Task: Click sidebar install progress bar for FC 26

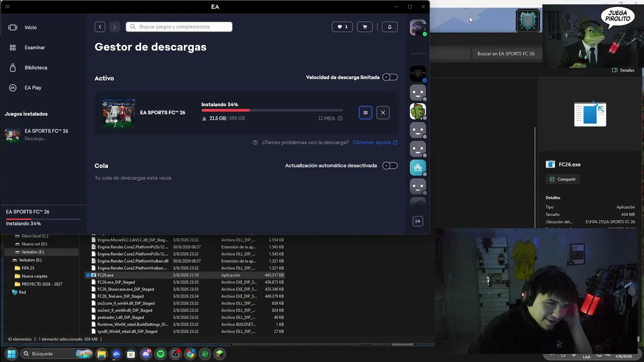Action: pyautogui.click(x=43, y=219)
